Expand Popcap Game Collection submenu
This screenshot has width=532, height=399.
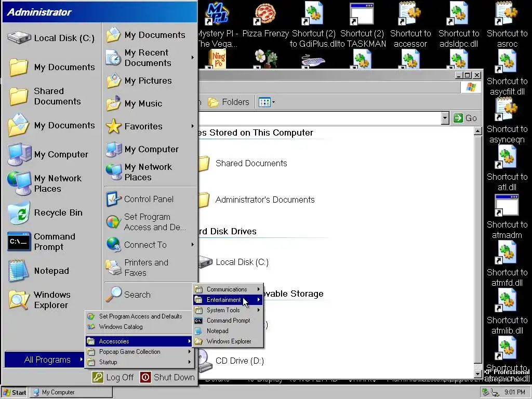[x=139, y=352]
